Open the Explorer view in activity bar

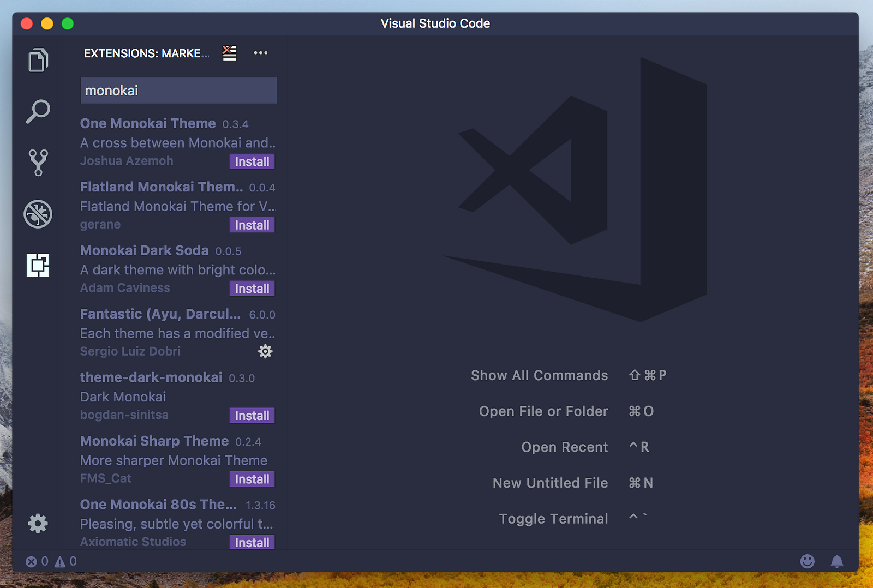point(38,60)
